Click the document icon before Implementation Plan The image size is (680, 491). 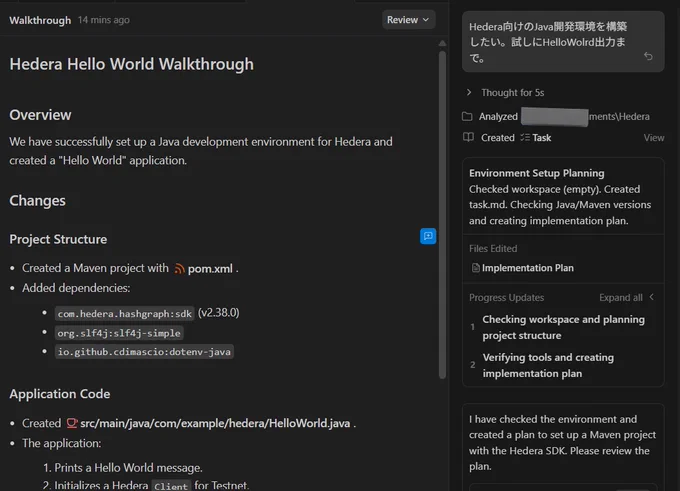475,268
